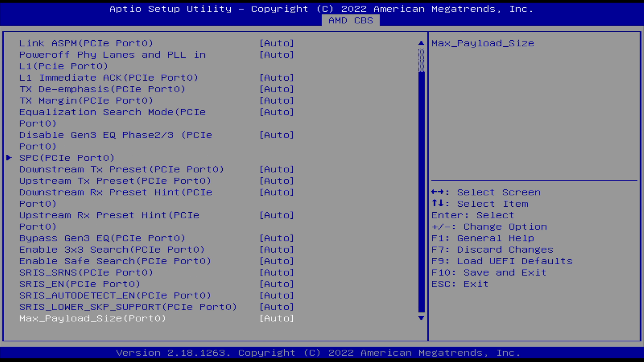
Task: Toggle Enable 3x3 Search [Auto] value
Action: coord(277,250)
